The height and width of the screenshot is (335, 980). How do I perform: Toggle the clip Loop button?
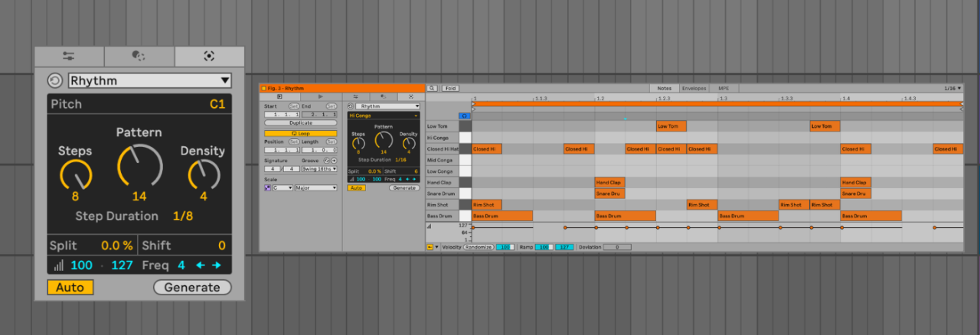300,133
